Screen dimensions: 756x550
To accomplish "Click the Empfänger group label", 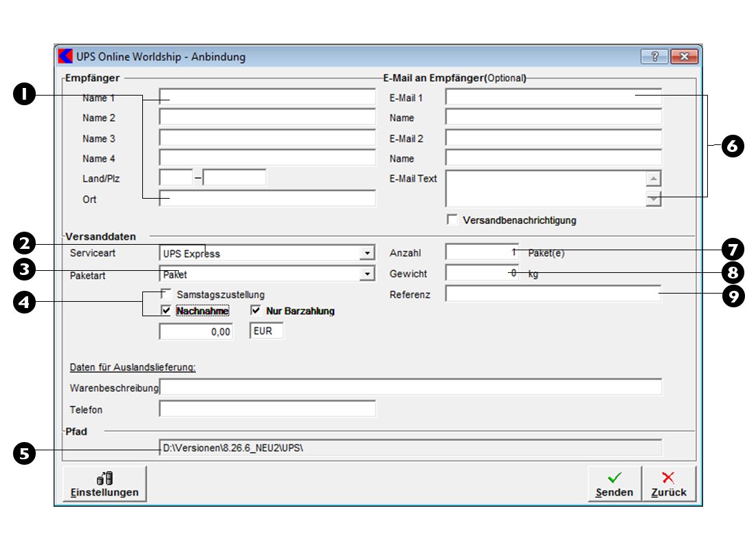I will (x=93, y=78).
